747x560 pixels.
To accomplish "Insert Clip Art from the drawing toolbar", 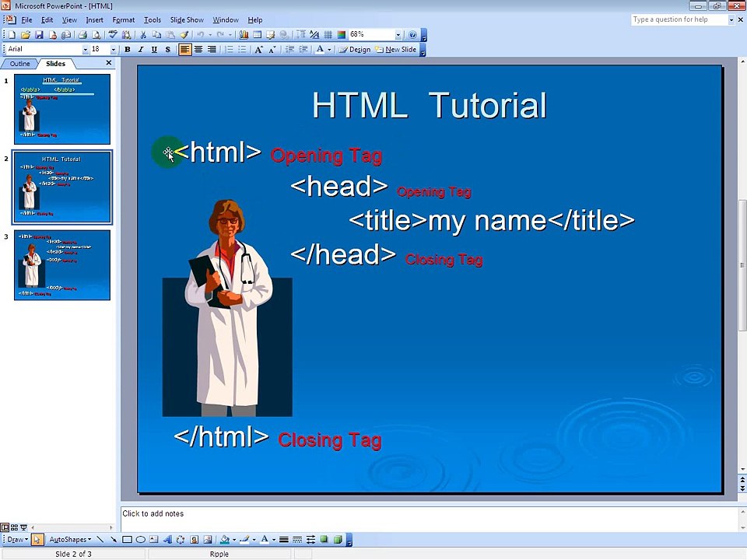I will [194, 540].
